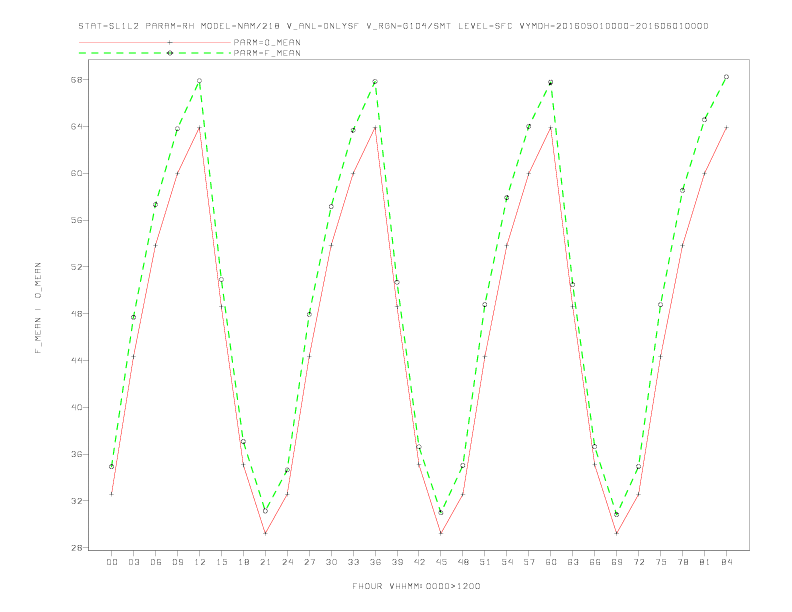Click the x-axis tick label 33
This screenshot has width=792, height=612.
[x=353, y=562]
